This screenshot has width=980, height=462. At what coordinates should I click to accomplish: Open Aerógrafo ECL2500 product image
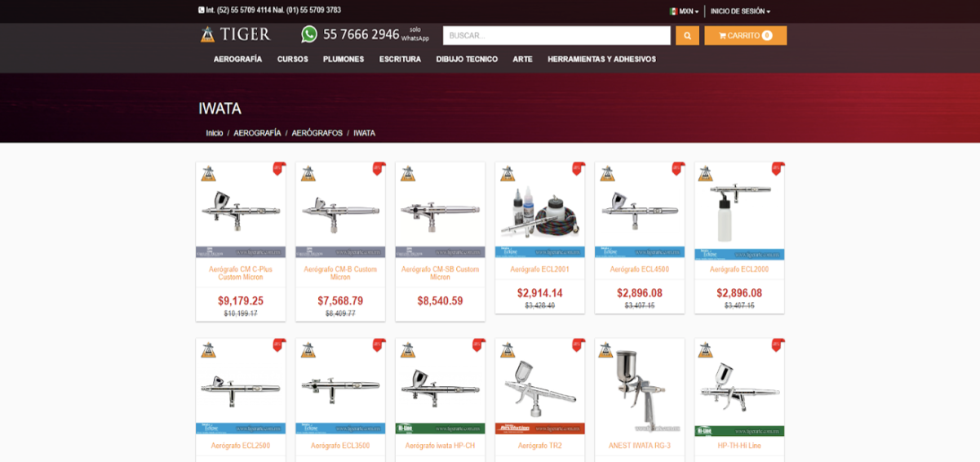(x=241, y=386)
